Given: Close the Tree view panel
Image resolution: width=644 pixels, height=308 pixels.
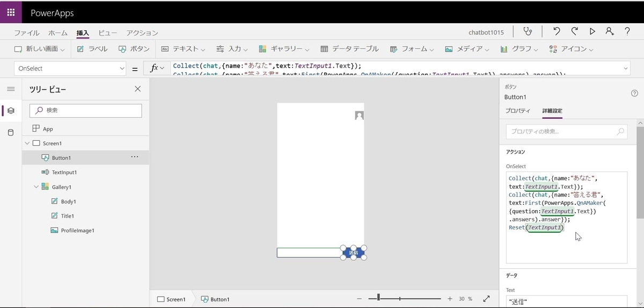Looking at the screenshot, I should click(x=138, y=89).
